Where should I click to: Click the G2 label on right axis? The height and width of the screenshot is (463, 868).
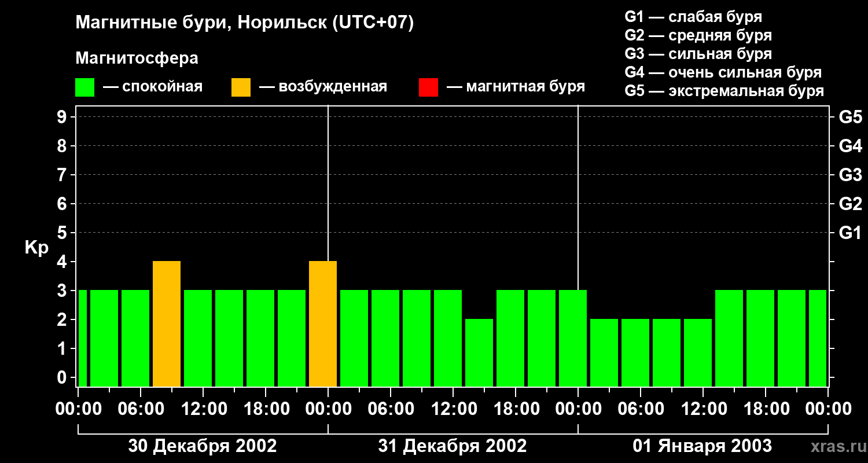point(851,204)
